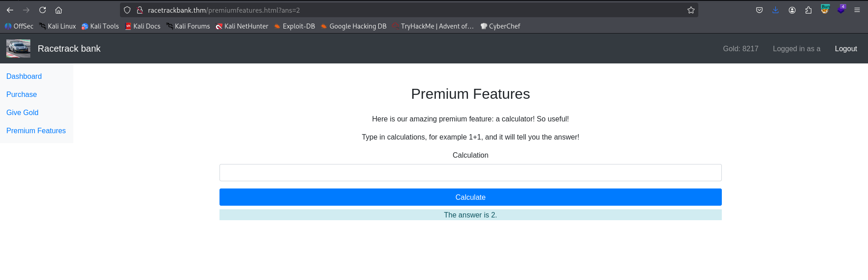Click Logout in the navbar
Image resolution: width=868 pixels, height=280 pixels.
(x=845, y=48)
